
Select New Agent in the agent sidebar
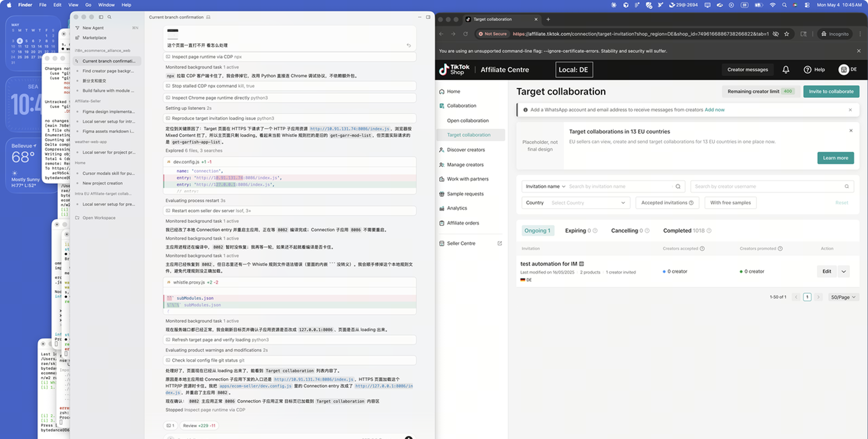(93, 28)
